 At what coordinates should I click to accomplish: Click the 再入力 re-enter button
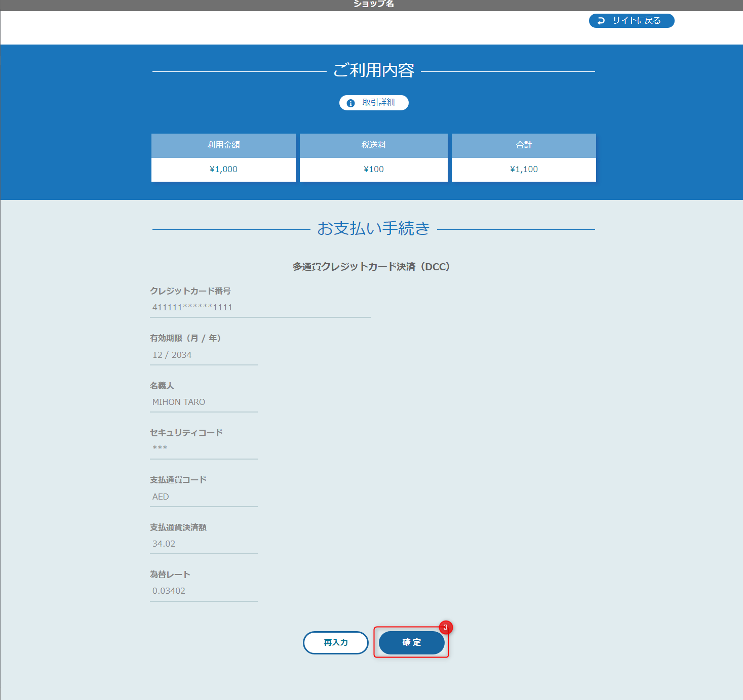tap(335, 642)
